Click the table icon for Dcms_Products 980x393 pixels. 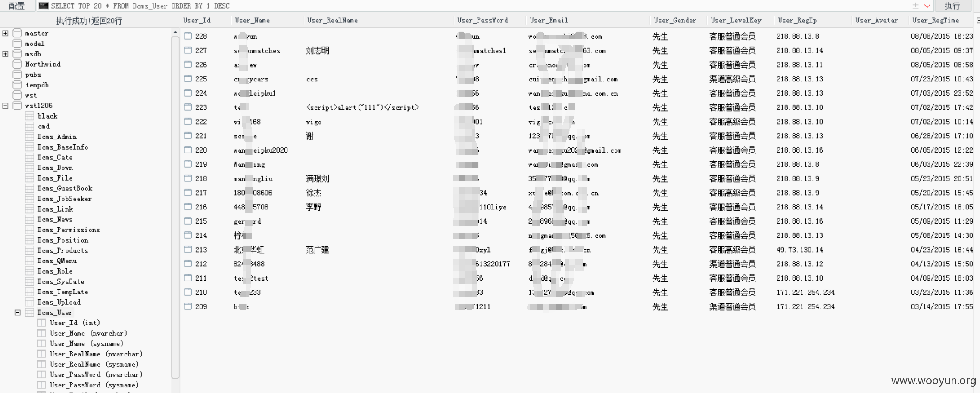coord(30,250)
